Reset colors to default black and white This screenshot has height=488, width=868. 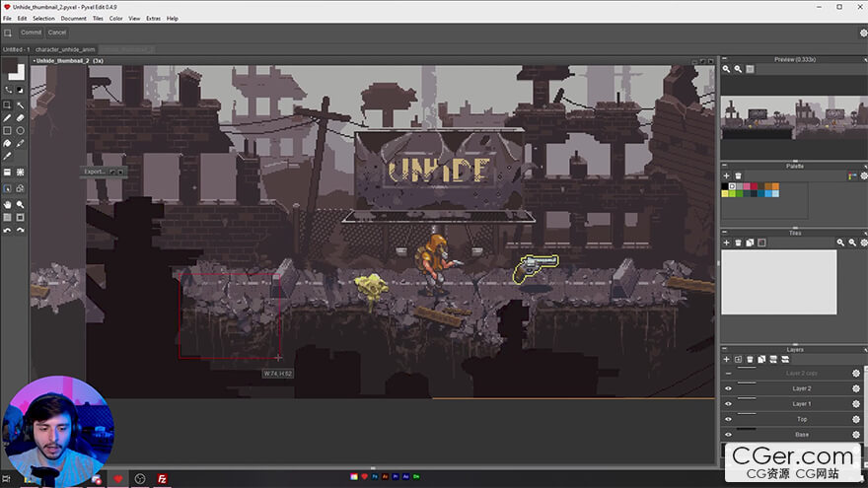[21, 90]
